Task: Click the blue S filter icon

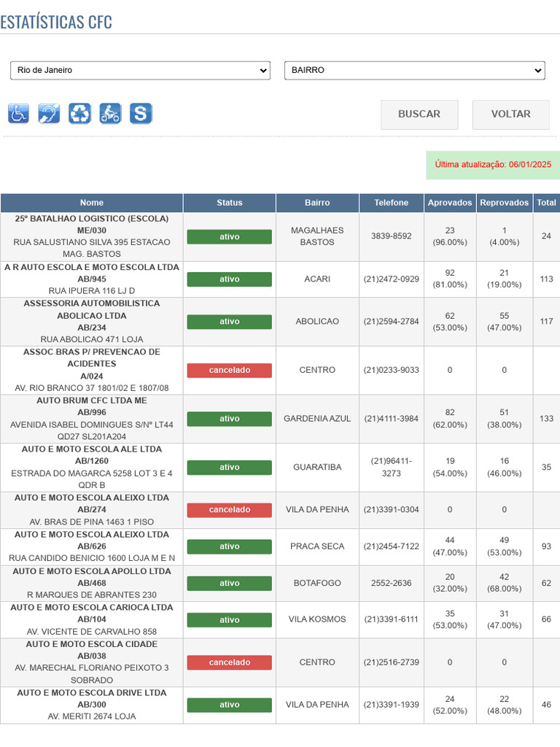Action: point(141,113)
